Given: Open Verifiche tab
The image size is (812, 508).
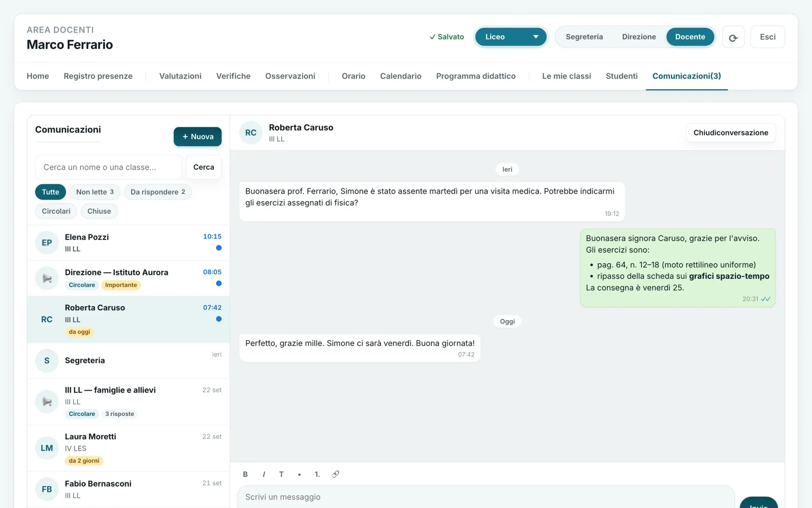Looking at the screenshot, I should tap(233, 76).
